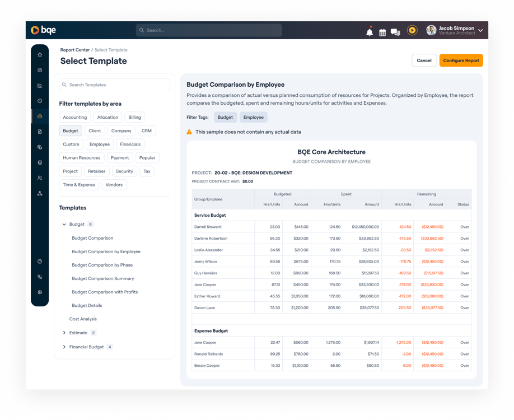Toggle the selected Budget area filter chip

(x=71, y=131)
